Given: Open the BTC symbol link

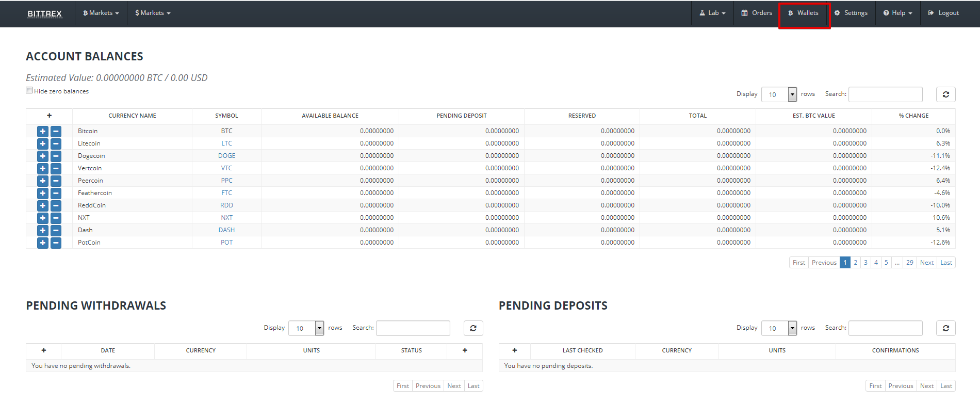Looking at the screenshot, I should coord(226,131).
